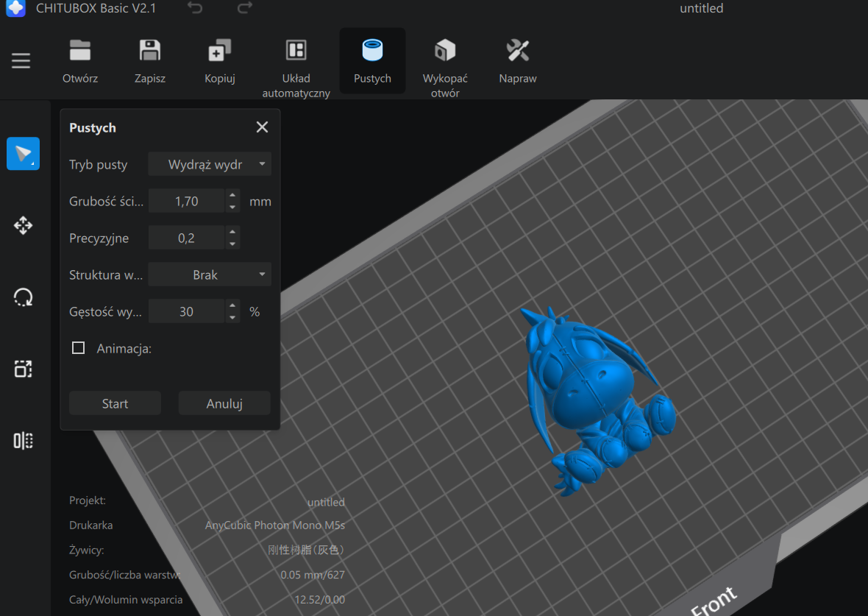
Task: Increase Gęstość wy density percentage
Action: (232, 305)
